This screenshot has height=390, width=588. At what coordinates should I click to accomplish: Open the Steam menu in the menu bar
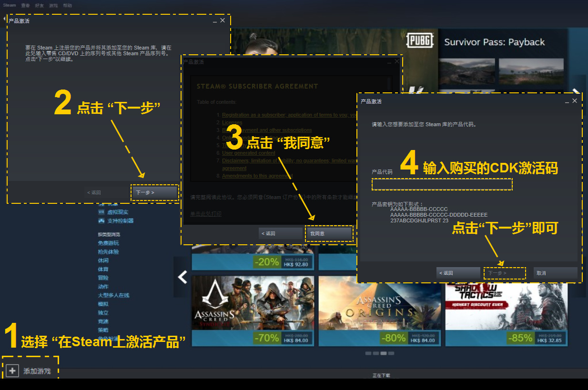tap(10, 5)
